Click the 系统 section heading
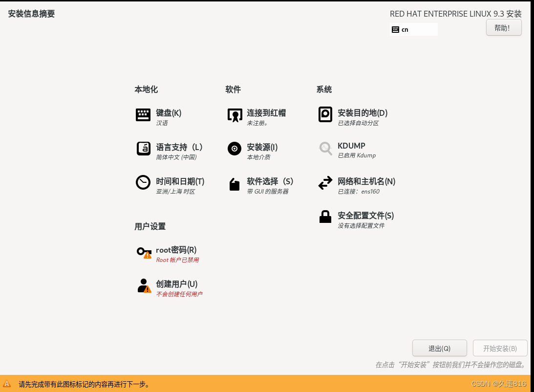The height and width of the screenshot is (392, 534). click(x=324, y=89)
